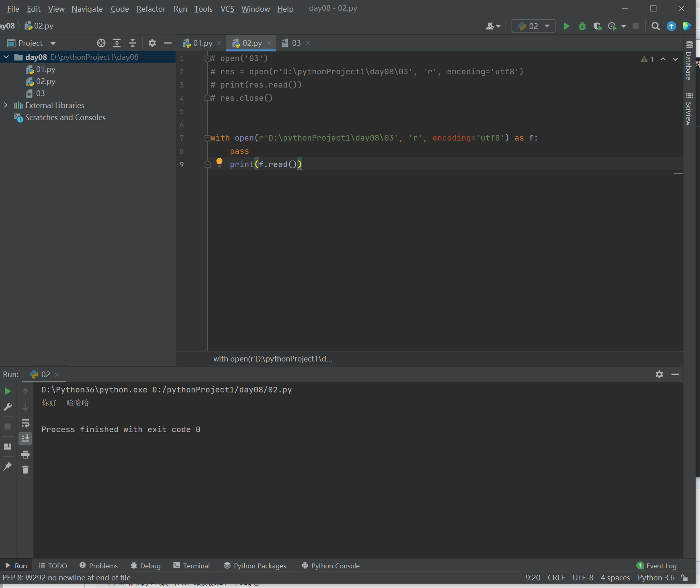Expand External Libraries tree node
This screenshot has width=700, height=588.
(x=6, y=105)
